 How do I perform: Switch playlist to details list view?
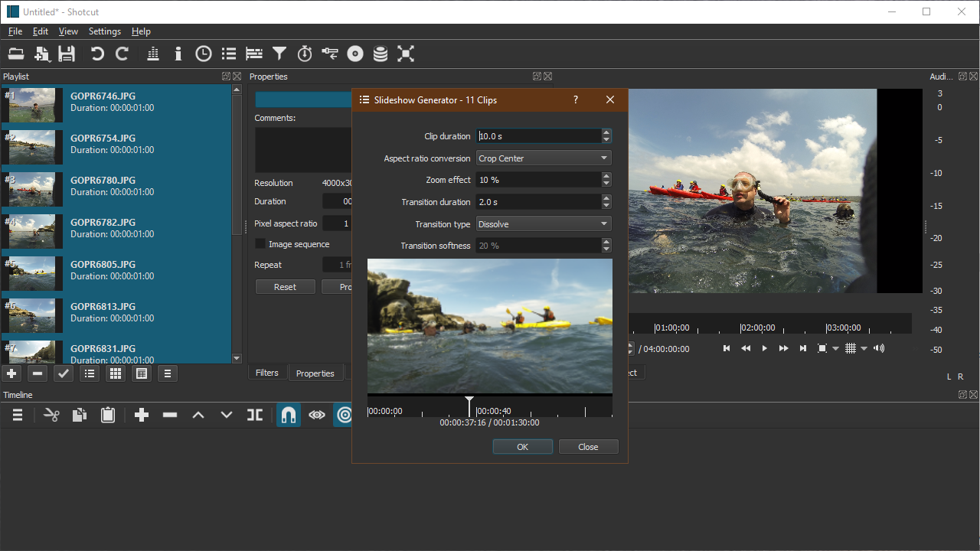[x=90, y=373]
